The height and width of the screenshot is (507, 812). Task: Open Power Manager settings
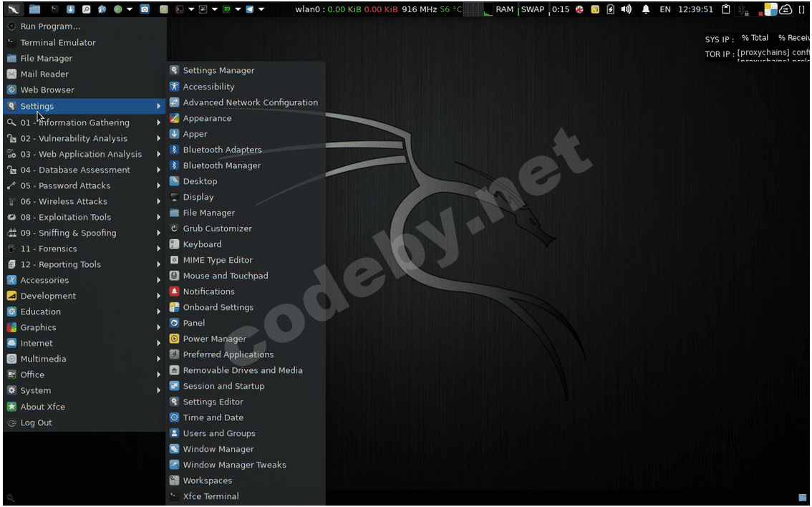246,339
